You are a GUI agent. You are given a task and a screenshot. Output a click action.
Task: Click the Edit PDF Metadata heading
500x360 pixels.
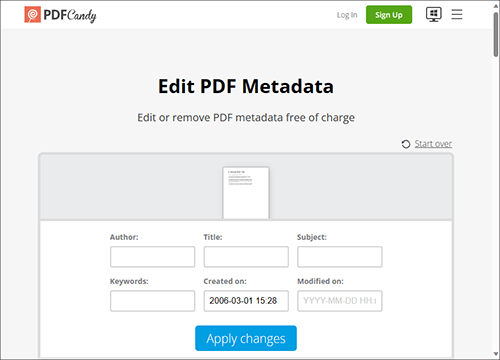click(246, 86)
